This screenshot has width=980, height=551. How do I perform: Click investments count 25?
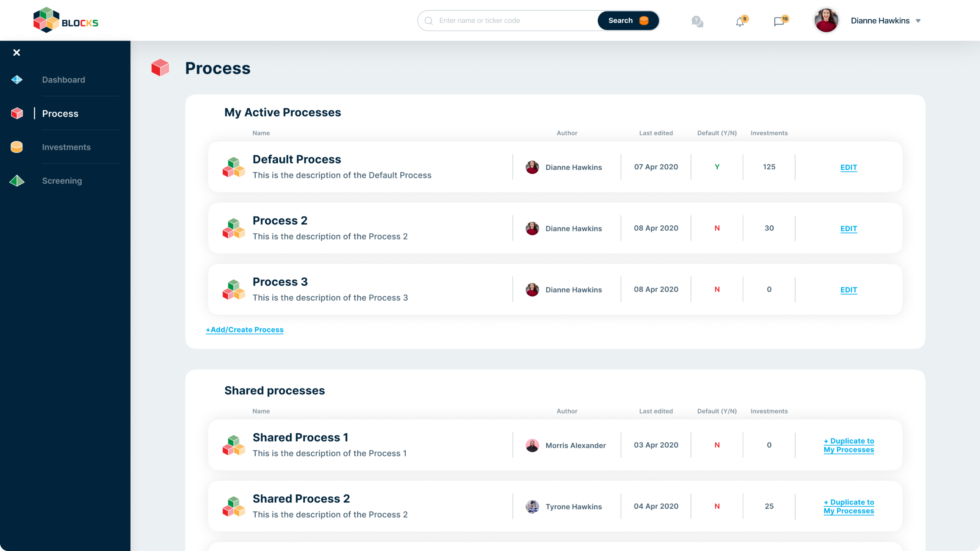point(769,506)
